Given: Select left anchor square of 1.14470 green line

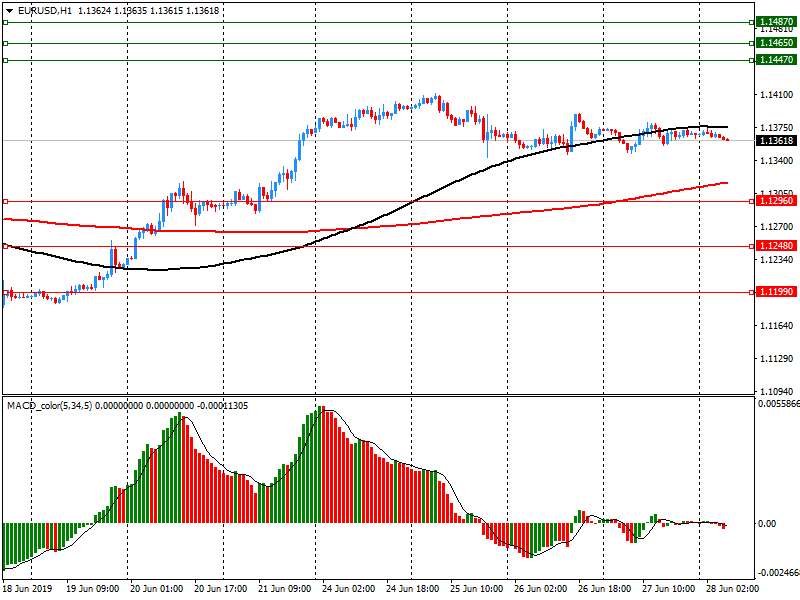Looking at the screenshot, I should click(6, 61).
